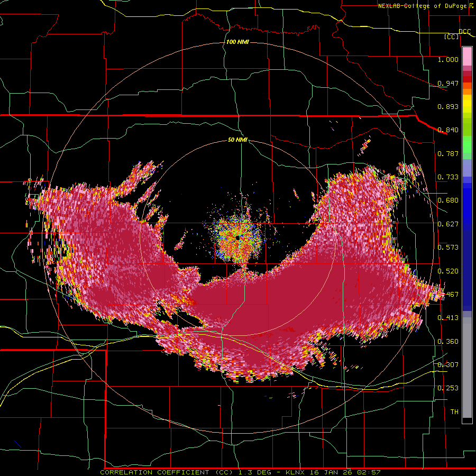Screen dimensions: 476x476
Task: Click the black radar site dot at center
Action: [x=237, y=237]
